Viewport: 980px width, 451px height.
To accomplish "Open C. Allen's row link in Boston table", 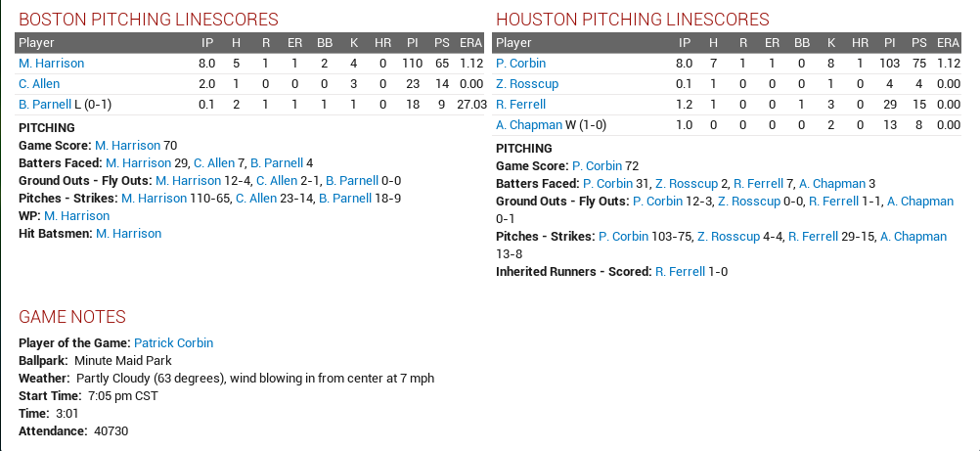I will coord(39,84).
